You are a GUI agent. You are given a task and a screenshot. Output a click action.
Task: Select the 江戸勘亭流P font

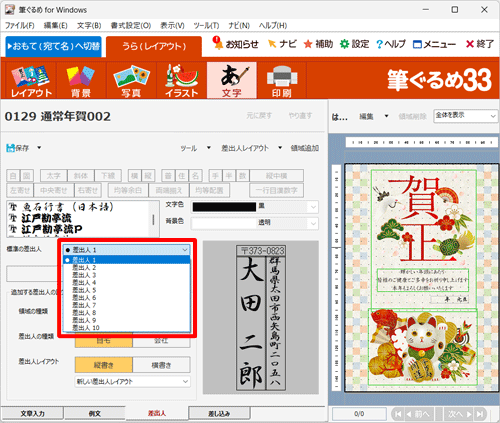tap(52, 230)
